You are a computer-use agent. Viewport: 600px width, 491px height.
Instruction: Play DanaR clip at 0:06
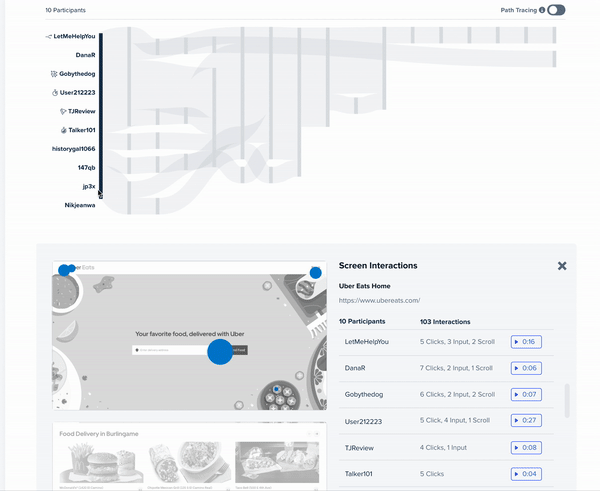point(526,368)
